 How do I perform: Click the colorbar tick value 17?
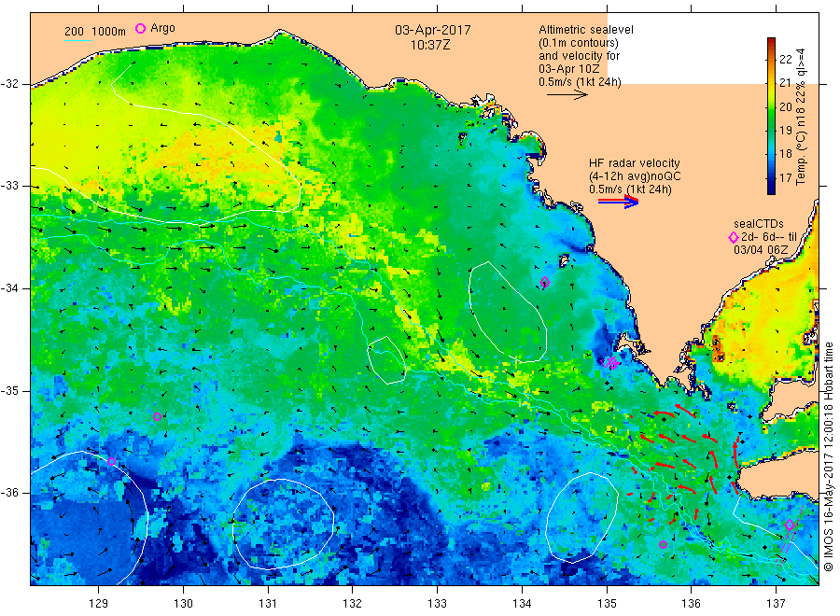pos(785,178)
